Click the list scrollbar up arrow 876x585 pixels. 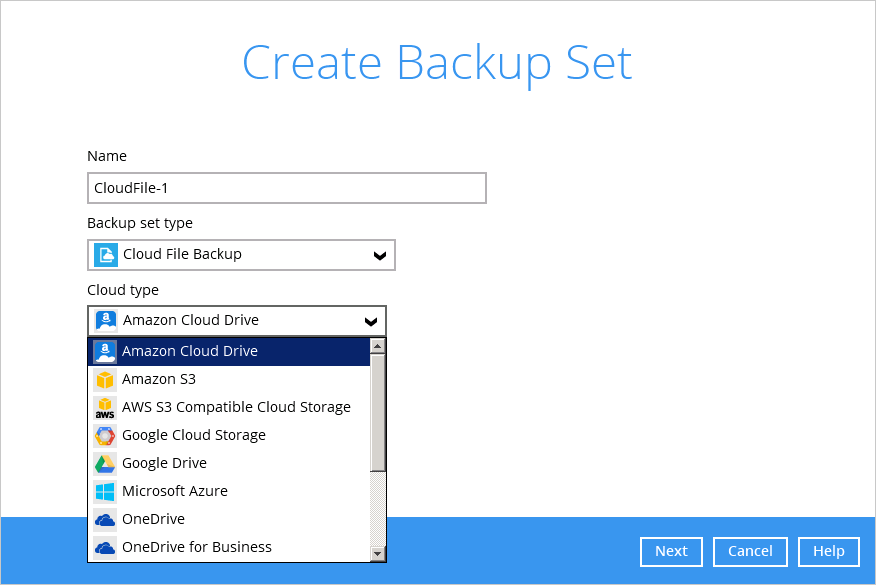coord(378,346)
